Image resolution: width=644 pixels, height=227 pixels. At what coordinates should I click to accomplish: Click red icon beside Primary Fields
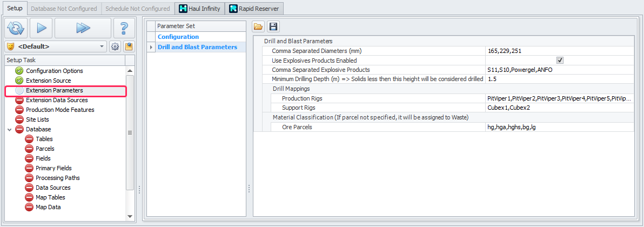29,168
